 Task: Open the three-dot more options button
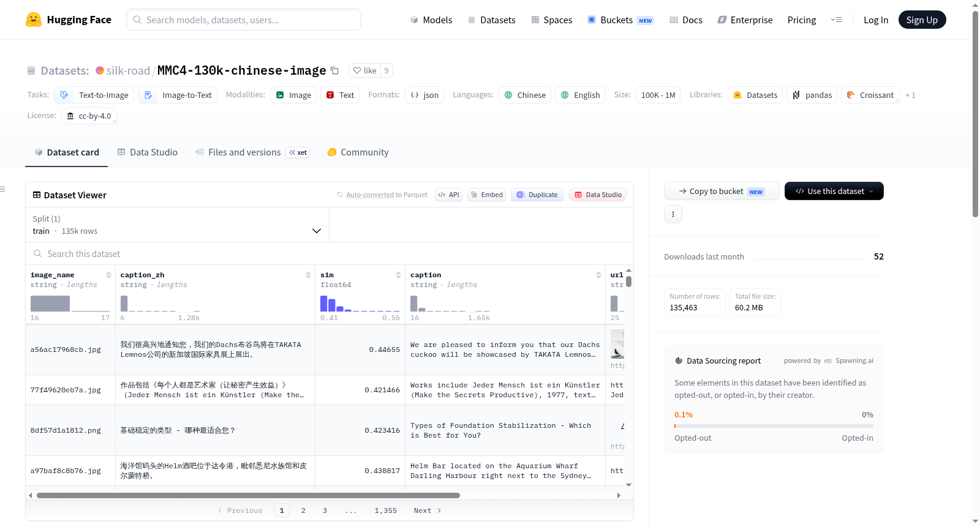[x=673, y=214]
